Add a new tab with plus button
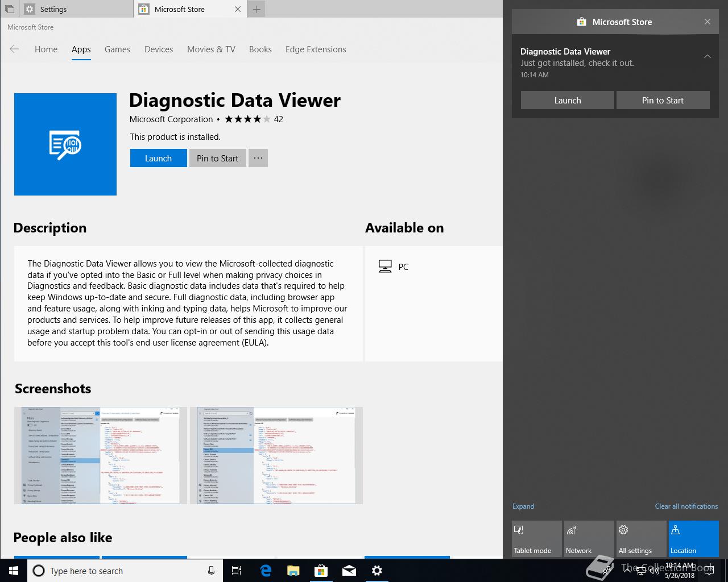This screenshot has width=728, height=582. (x=257, y=9)
